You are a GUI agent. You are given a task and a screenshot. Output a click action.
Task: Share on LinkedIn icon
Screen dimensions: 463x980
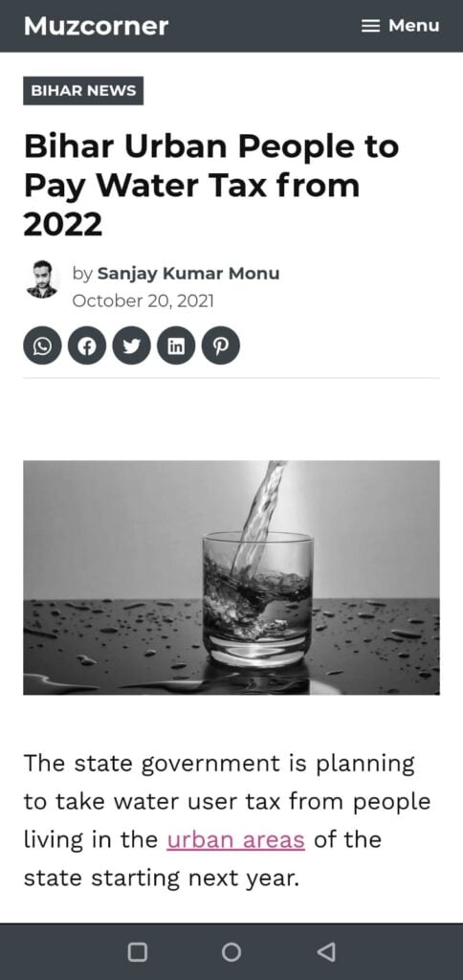point(176,345)
